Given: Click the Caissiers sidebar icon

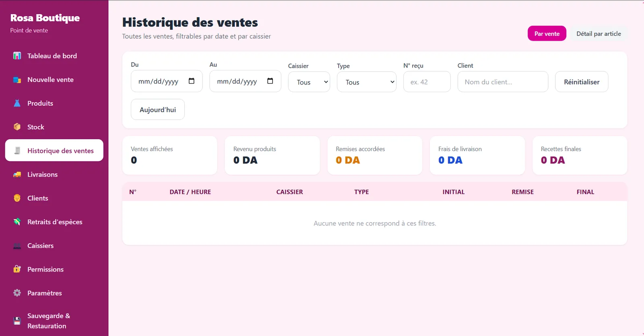Looking at the screenshot, I should [x=17, y=245].
